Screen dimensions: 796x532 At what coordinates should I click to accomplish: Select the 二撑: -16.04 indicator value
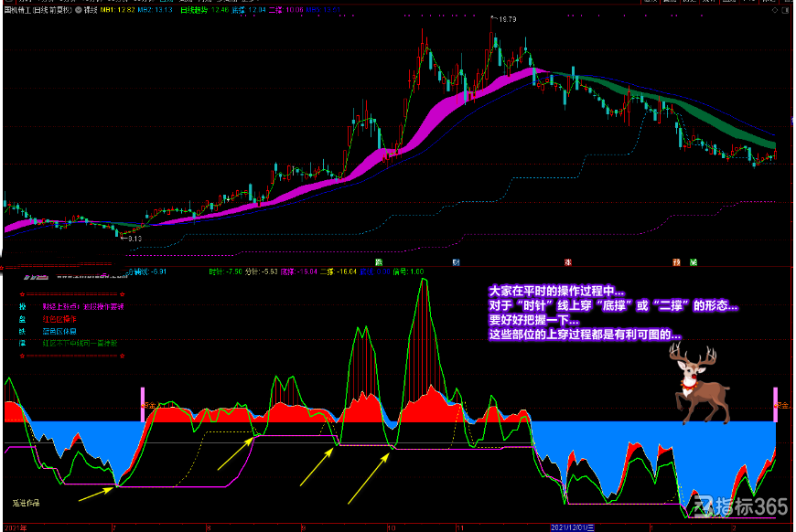pyautogui.click(x=339, y=271)
